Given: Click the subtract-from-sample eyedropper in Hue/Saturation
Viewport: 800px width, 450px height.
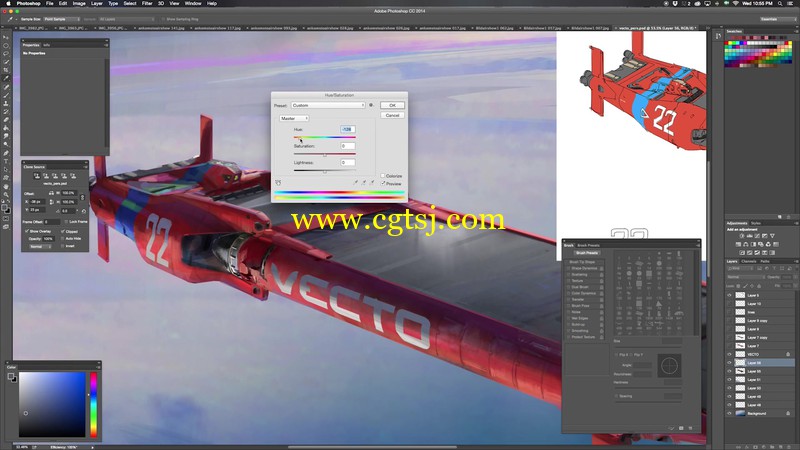Looking at the screenshot, I should (x=372, y=182).
